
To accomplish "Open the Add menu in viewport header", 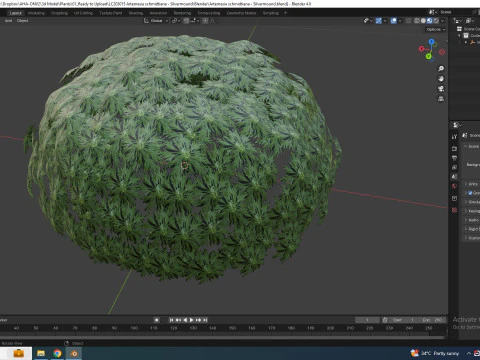I will coord(8,21).
